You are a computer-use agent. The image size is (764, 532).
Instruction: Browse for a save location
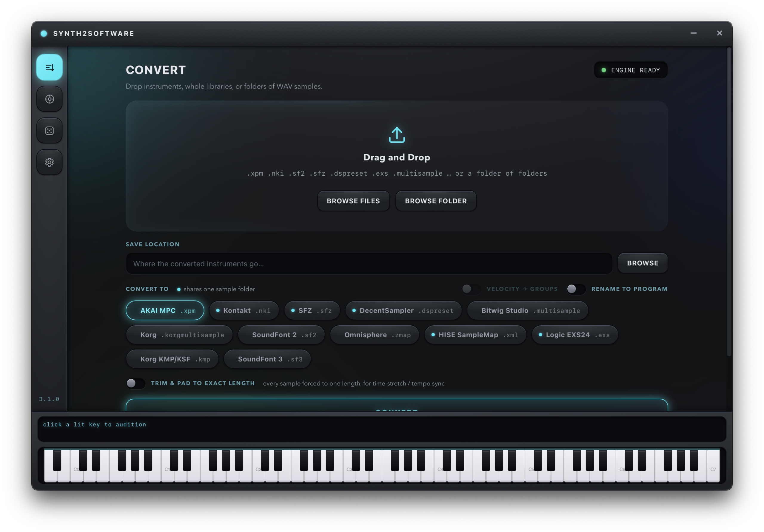coord(643,263)
